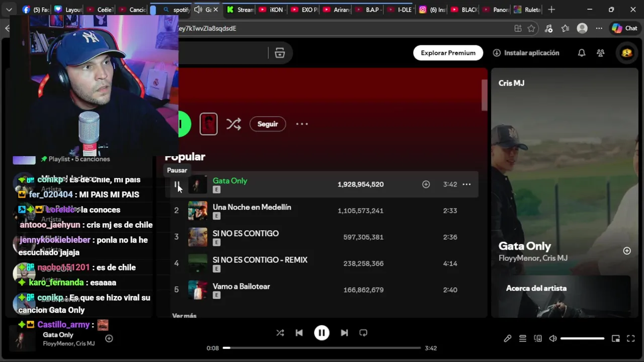Add this page to favorites star
The width and height of the screenshot is (644, 362).
click(531, 29)
